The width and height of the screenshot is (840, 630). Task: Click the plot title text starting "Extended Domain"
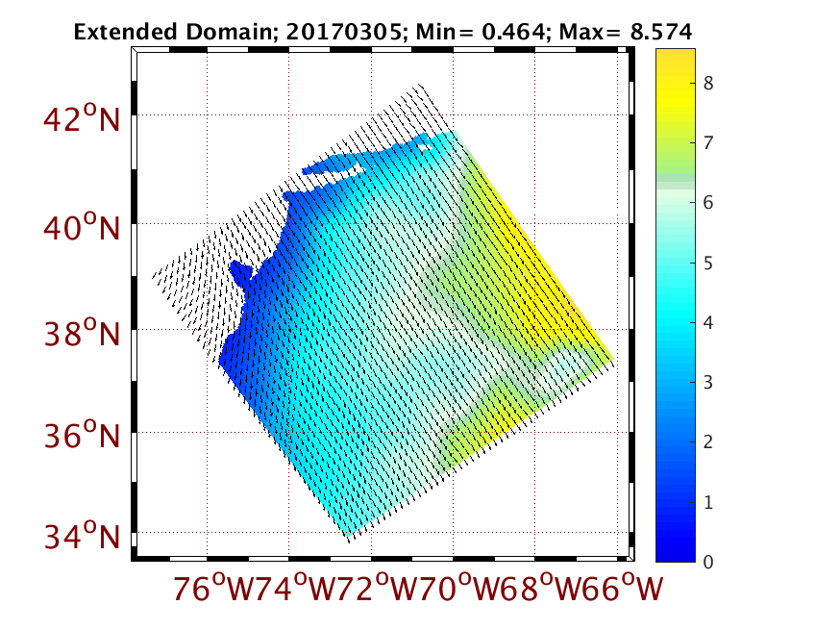(x=383, y=32)
